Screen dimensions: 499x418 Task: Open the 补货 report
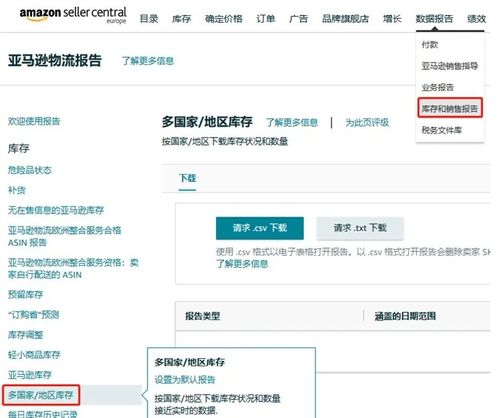coord(17,190)
